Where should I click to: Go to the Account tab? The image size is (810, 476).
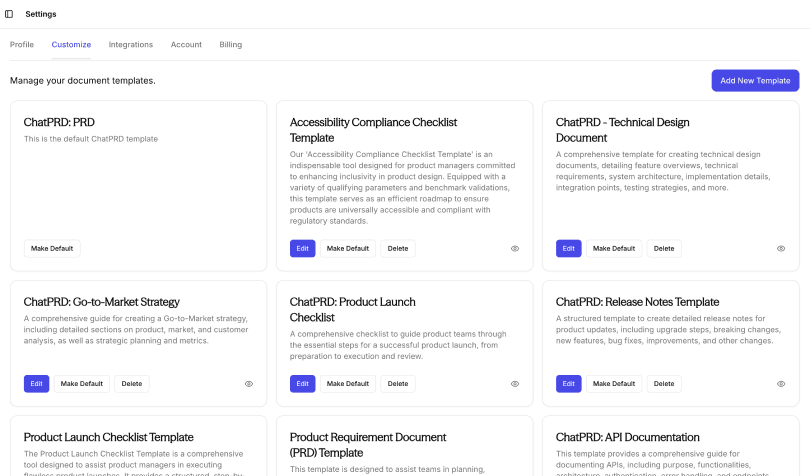tap(186, 45)
